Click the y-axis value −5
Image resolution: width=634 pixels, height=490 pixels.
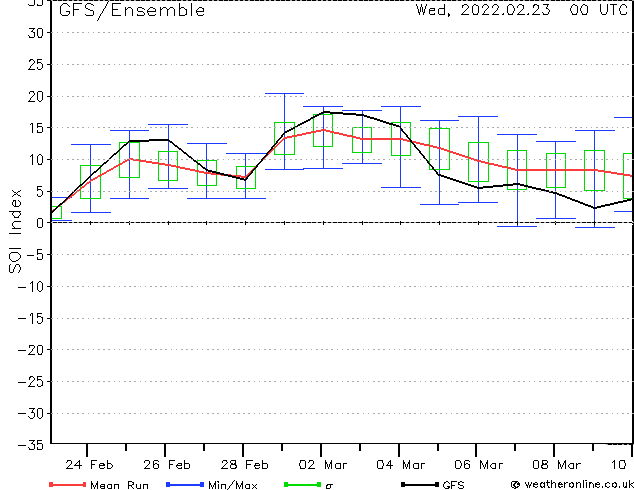(x=35, y=255)
